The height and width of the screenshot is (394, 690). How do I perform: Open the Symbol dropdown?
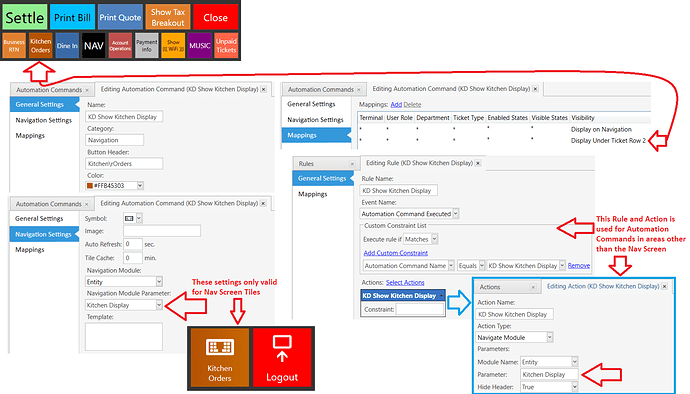click(139, 218)
